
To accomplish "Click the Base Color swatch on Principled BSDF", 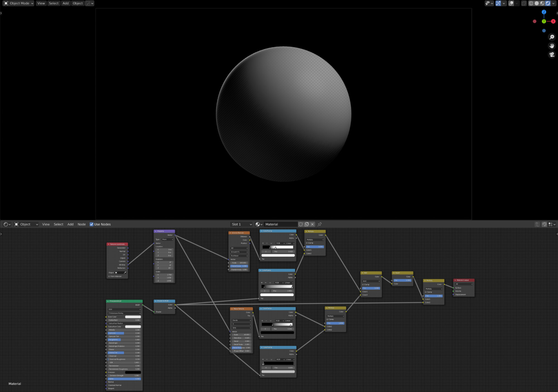I will click(133, 317).
